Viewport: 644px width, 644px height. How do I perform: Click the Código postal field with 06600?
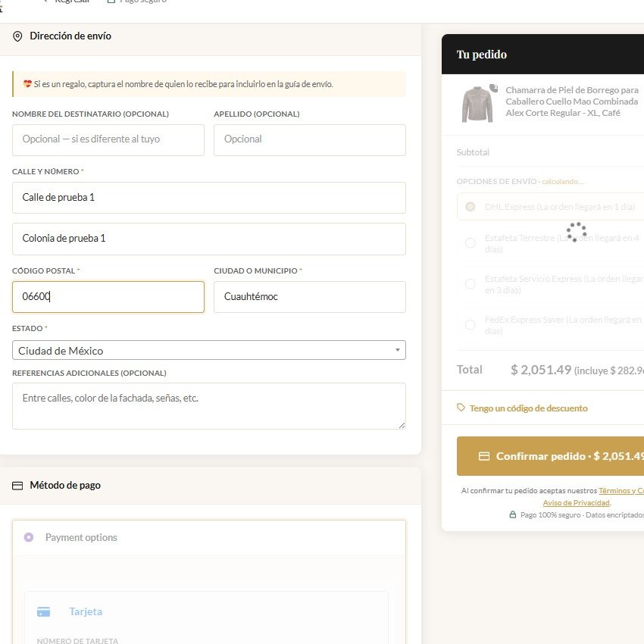(108, 297)
